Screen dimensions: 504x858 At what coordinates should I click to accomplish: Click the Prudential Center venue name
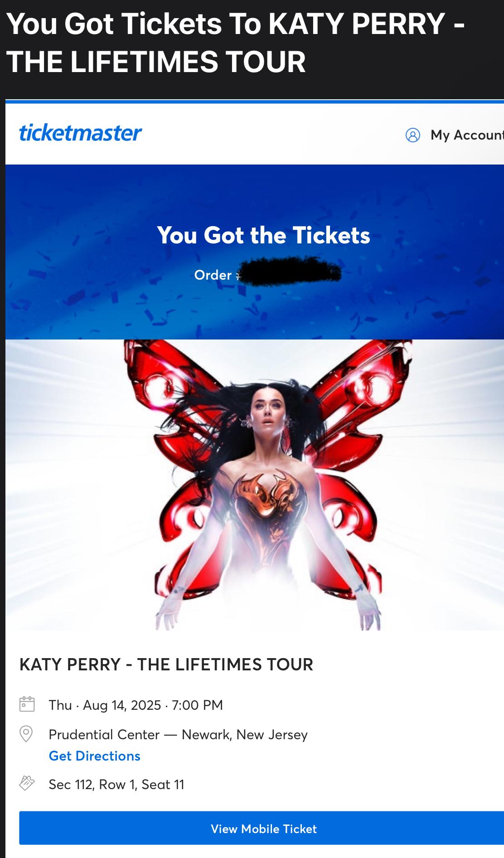point(104,734)
